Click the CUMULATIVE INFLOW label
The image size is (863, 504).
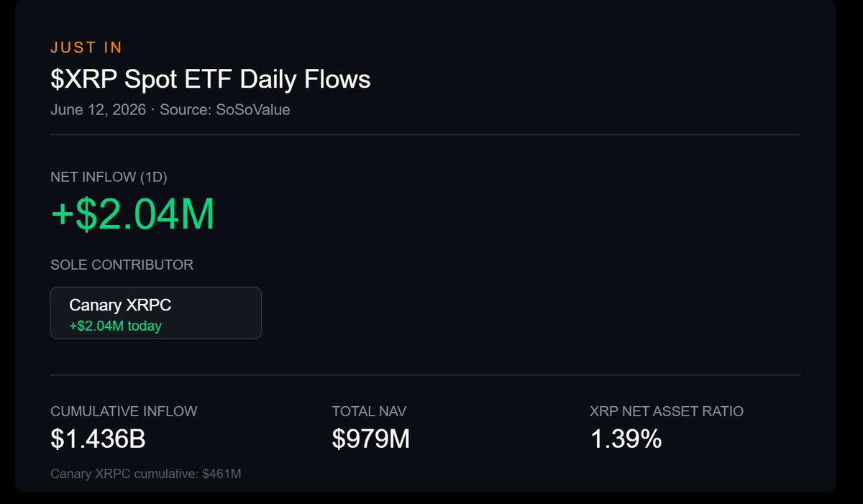click(124, 411)
